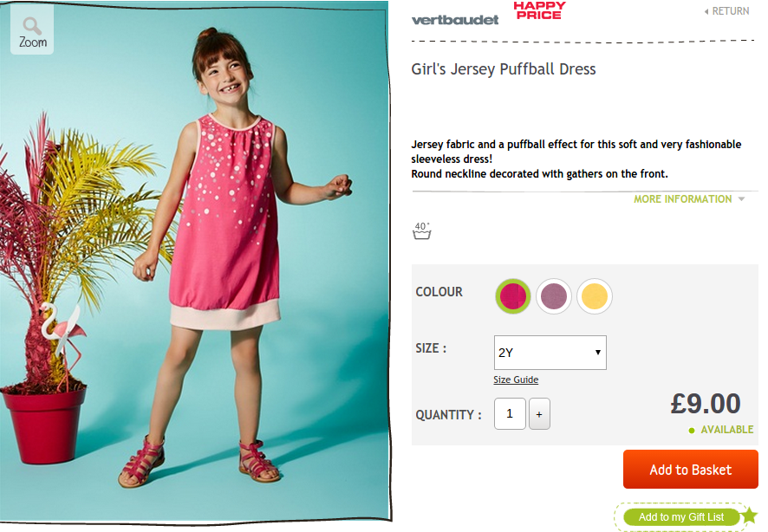Click the Happy Price badge
Viewport: 768px width, 532px height.
tap(539, 10)
